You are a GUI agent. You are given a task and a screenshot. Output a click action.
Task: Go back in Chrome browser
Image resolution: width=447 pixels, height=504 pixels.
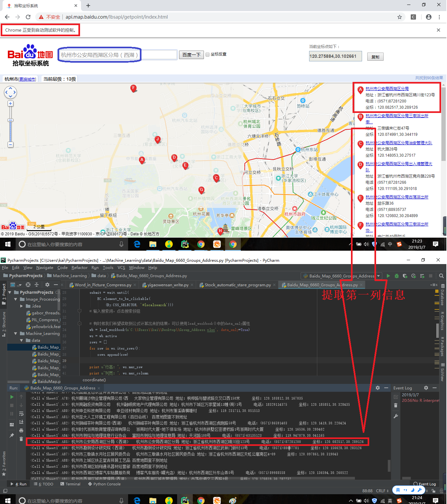pos(7,17)
